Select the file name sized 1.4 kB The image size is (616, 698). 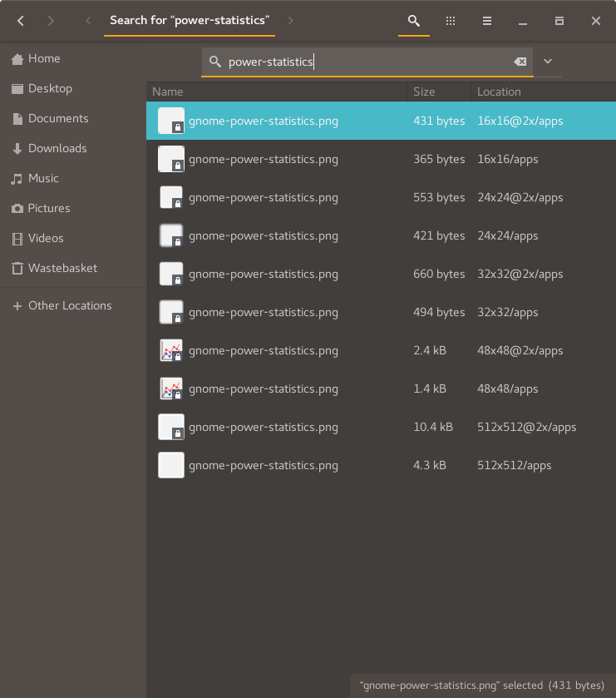[x=264, y=389]
